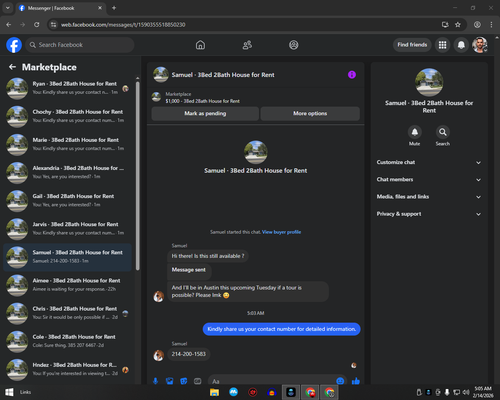500x400 pixels.
Task: Open Ryan's 3Bed 2Bath chat
Action: coord(67,88)
